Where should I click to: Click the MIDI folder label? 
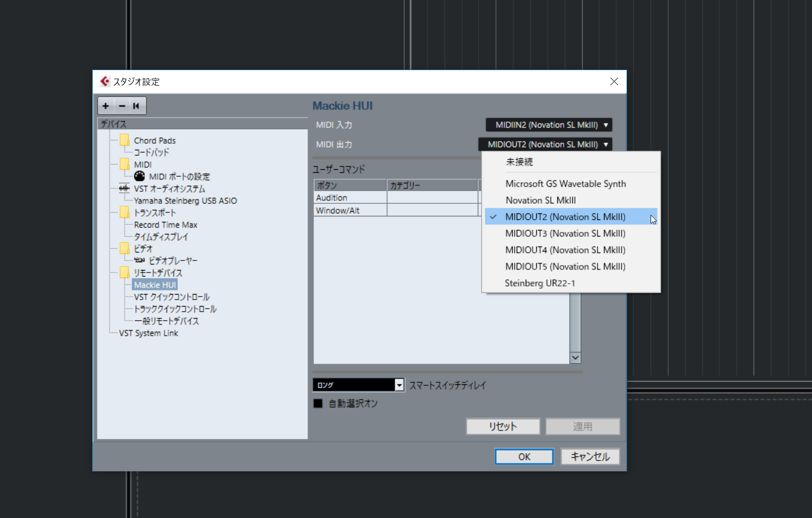click(143, 164)
